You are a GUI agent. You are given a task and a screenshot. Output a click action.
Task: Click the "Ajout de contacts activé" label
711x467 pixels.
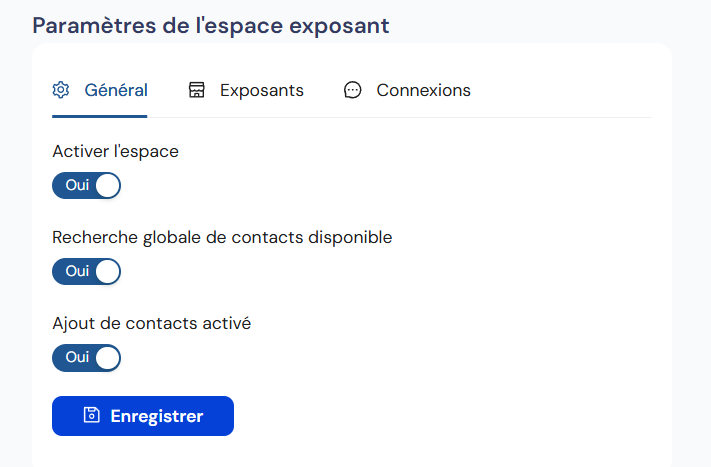(x=151, y=324)
